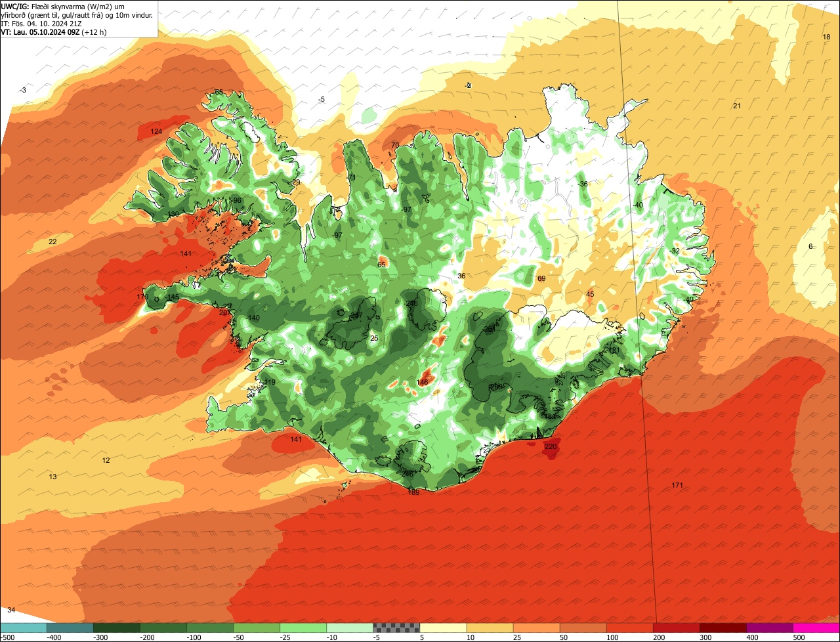Click the map value '-71' in northwest Iceland
840x642 pixels.
coord(351,178)
